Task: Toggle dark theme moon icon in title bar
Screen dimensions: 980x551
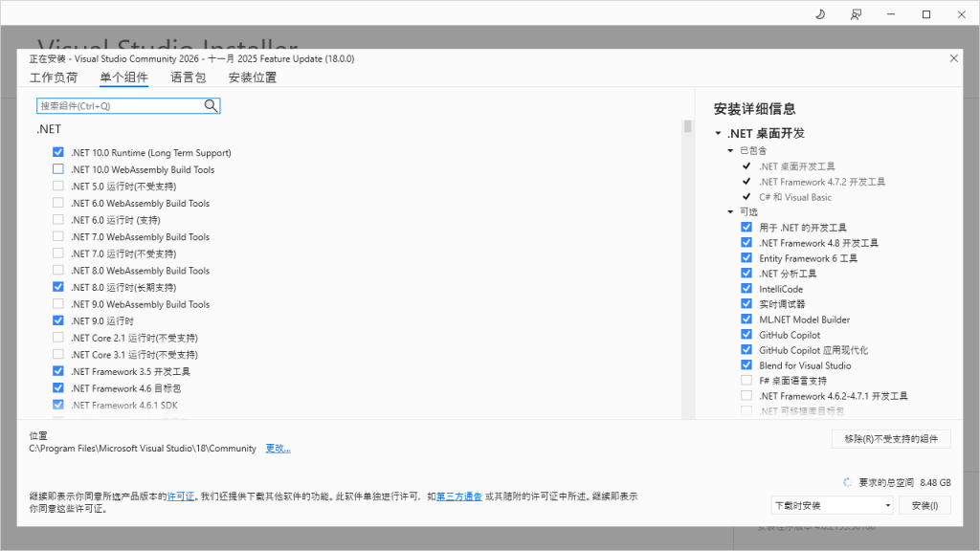Action: [x=820, y=14]
